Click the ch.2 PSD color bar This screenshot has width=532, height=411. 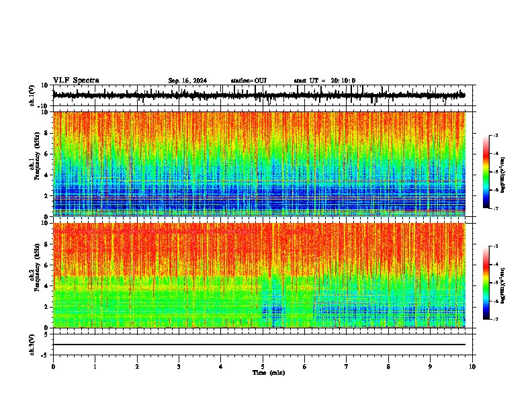[486, 283]
